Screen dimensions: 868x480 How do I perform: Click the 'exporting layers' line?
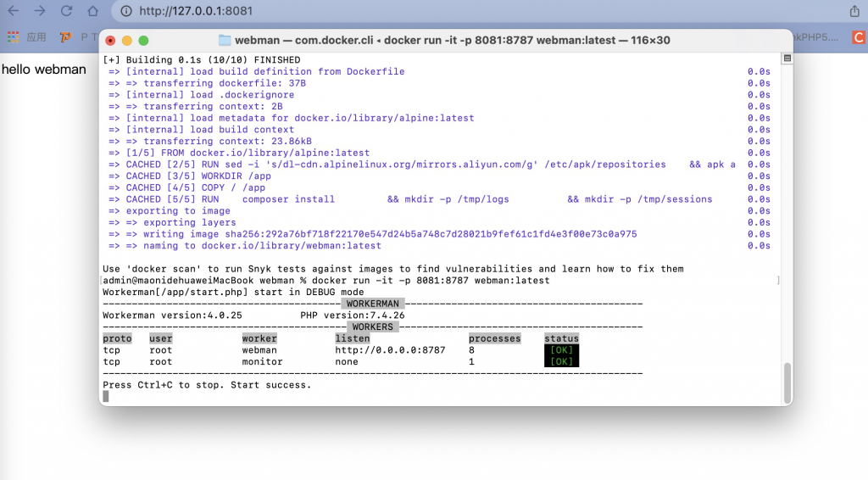pyautogui.click(x=172, y=222)
